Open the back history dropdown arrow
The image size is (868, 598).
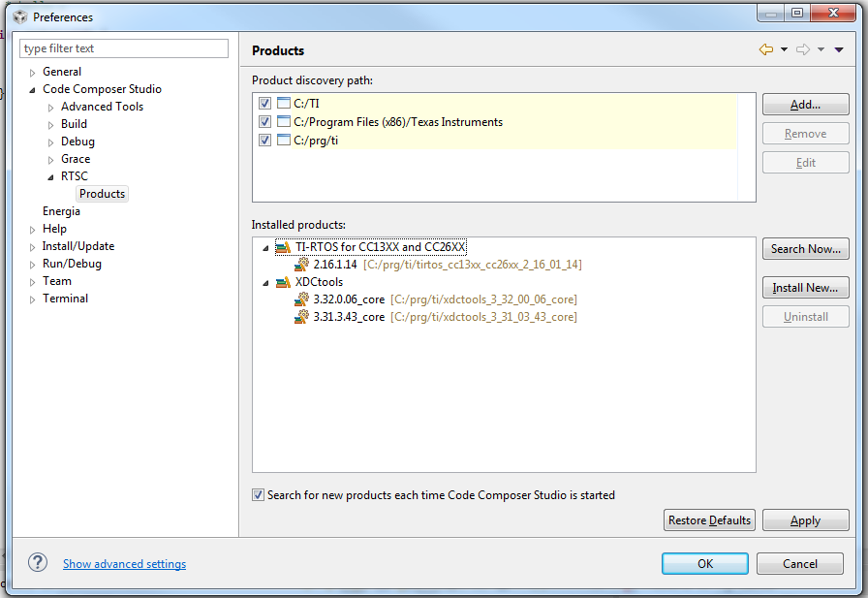[784, 49]
